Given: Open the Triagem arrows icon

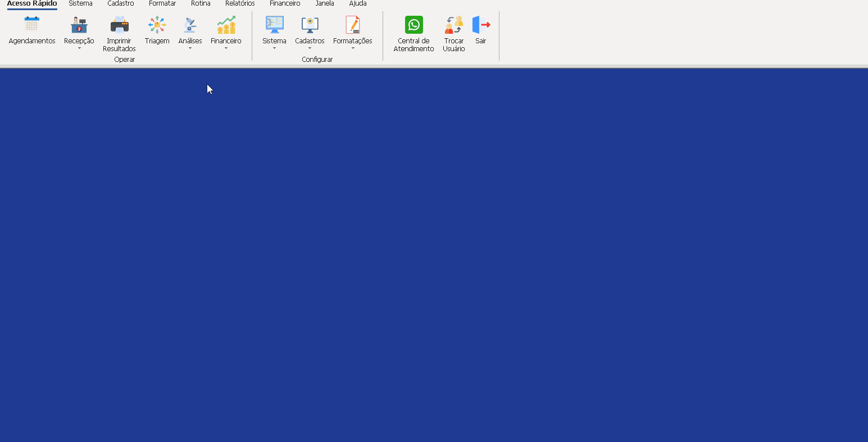Looking at the screenshot, I should (157, 25).
